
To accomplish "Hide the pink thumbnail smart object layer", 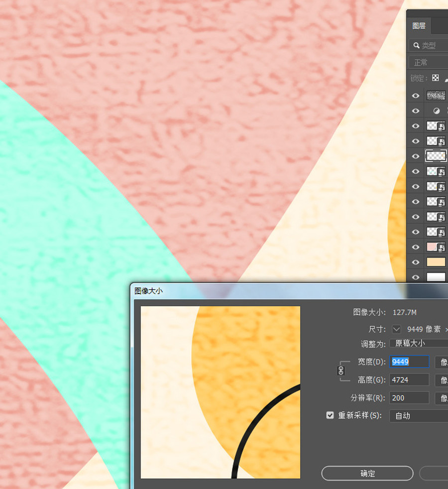I will [416, 247].
